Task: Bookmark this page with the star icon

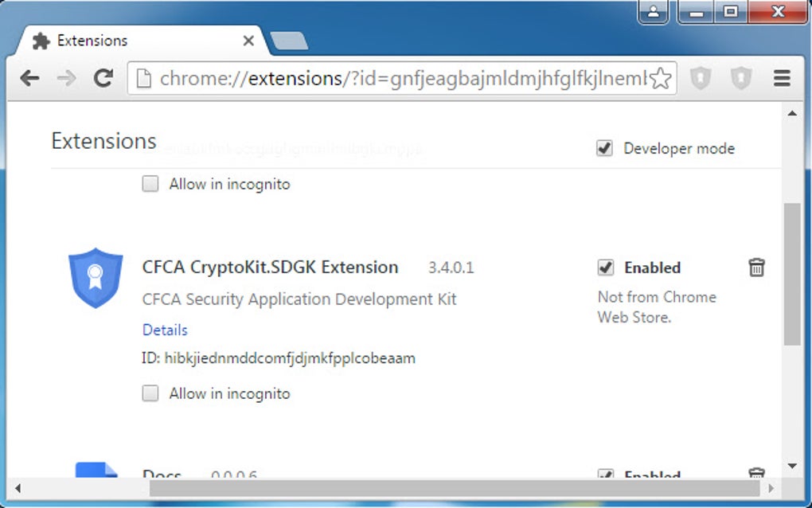Action: [x=659, y=78]
